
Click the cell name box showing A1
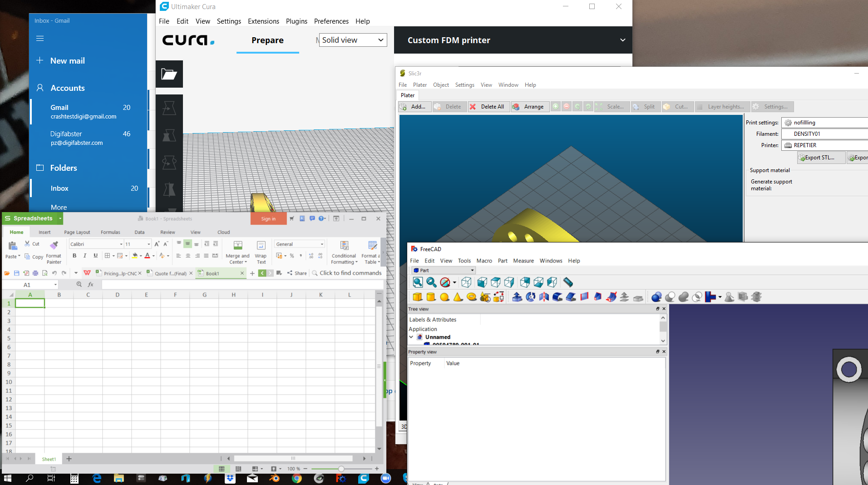[31, 285]
